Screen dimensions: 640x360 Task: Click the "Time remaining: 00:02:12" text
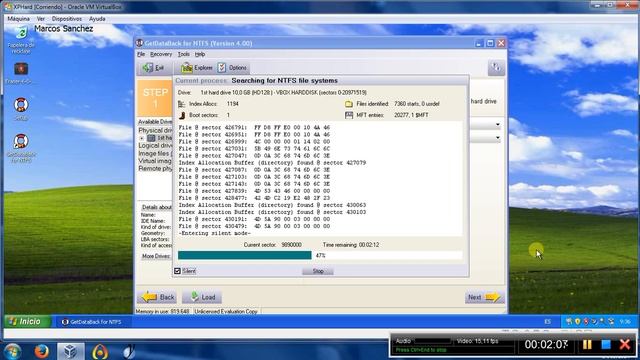pyautogui.click(x=351, y=245)
